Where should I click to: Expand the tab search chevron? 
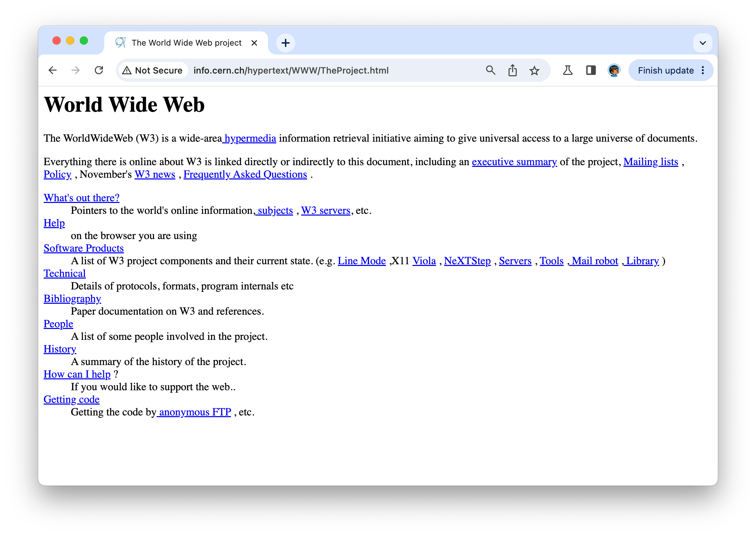pos(702,43)
